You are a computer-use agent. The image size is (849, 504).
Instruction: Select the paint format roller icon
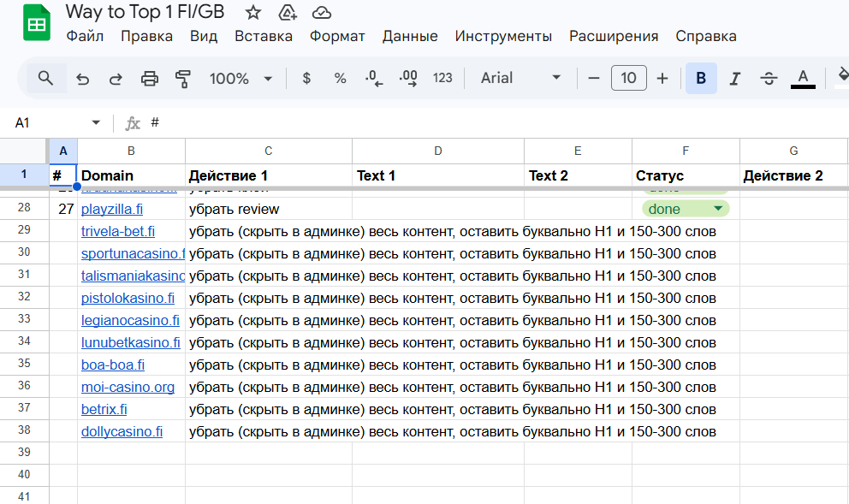(x=183, y=79)
